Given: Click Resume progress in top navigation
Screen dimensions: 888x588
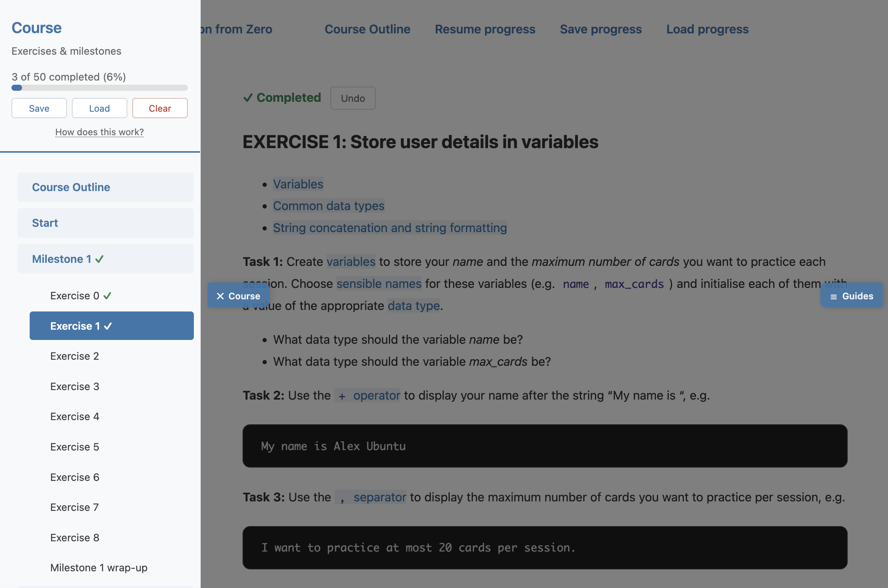Looking at the screenshot, I should [485, 29].
